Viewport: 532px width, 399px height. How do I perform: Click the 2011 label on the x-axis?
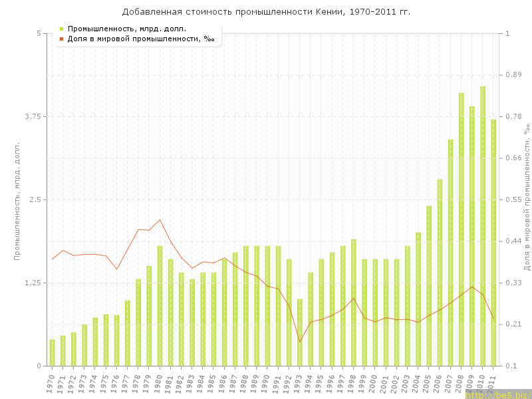click(492, 384)
